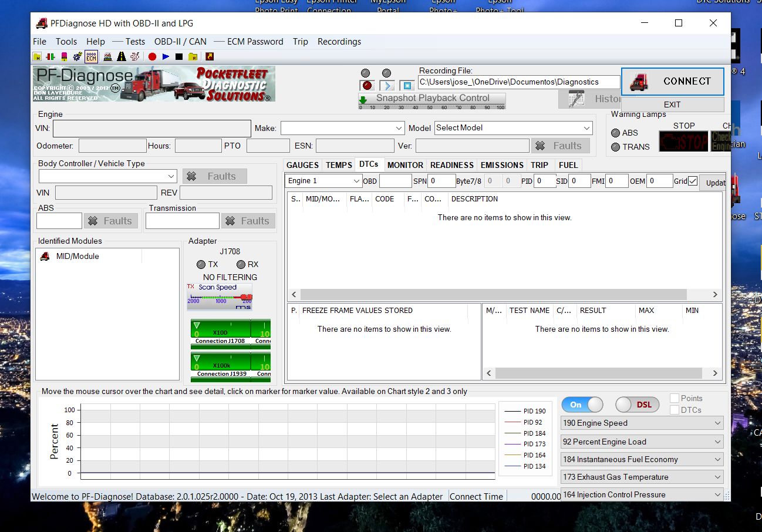This screenshot has width=762, height=532.
Task: Click the VIN input field under Engine
Action: pos(152,129)
